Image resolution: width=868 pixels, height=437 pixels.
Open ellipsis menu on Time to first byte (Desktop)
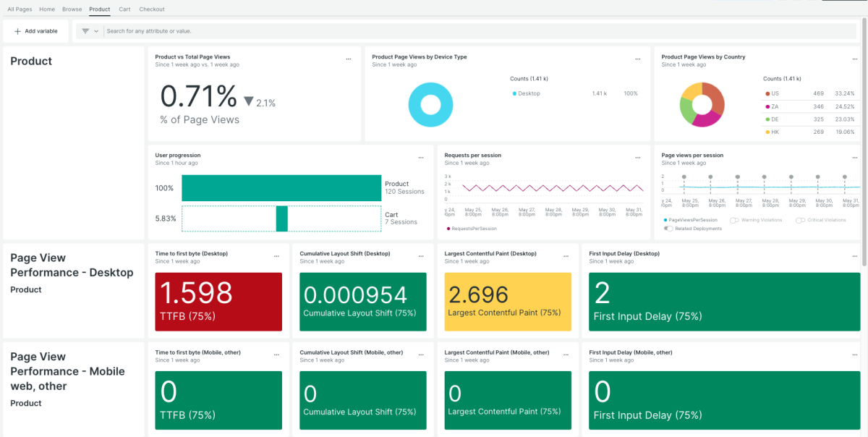pos(276,256)
